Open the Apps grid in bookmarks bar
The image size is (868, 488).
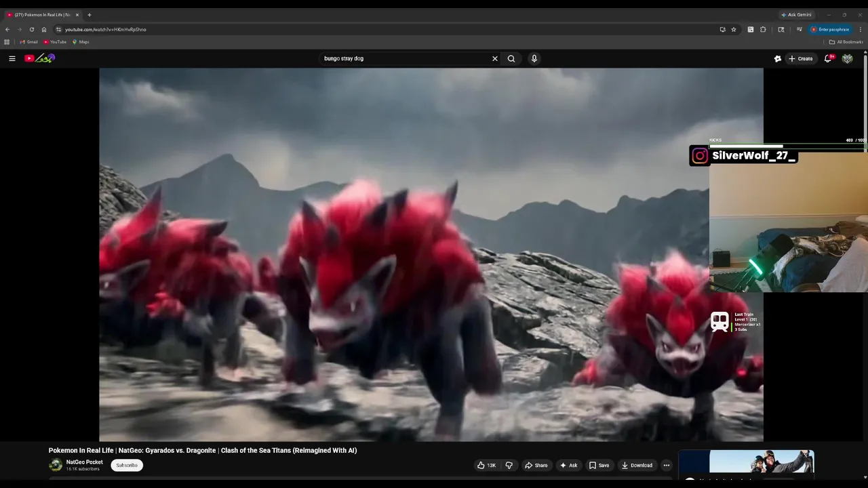click(7, 42)
